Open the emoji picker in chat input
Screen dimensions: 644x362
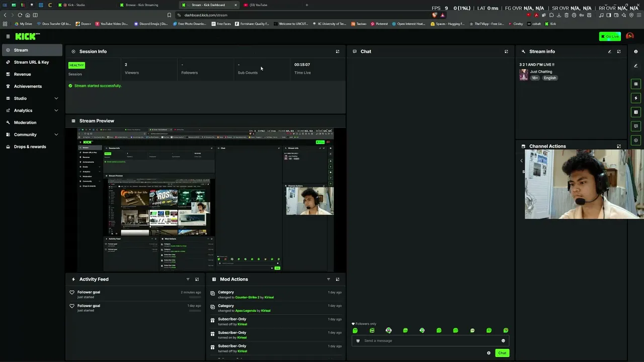pyautogui.click(x=503, y=341)
